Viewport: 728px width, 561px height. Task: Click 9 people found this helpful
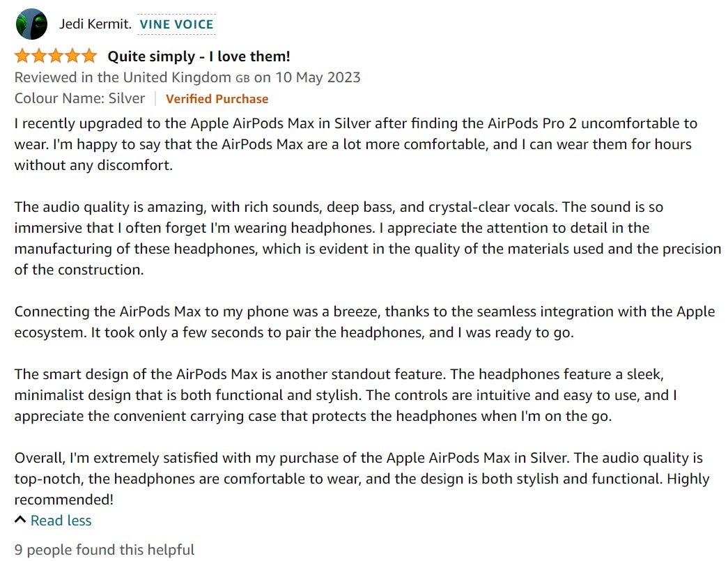104,550
